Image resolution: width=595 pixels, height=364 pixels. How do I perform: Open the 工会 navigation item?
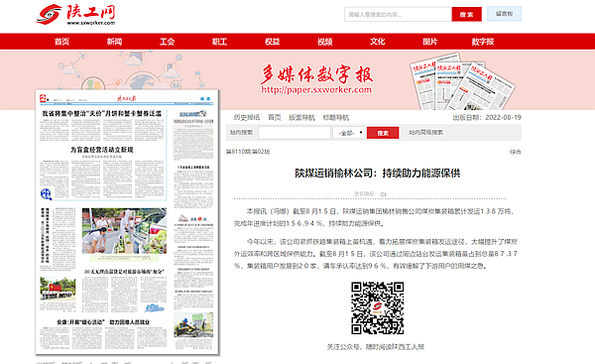167,42
